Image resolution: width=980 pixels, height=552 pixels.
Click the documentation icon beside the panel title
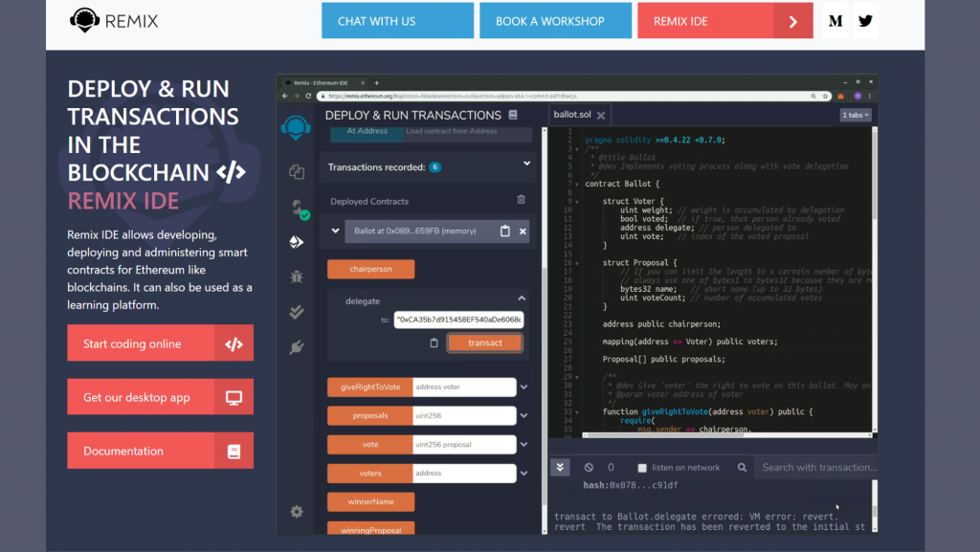[513, 115]
